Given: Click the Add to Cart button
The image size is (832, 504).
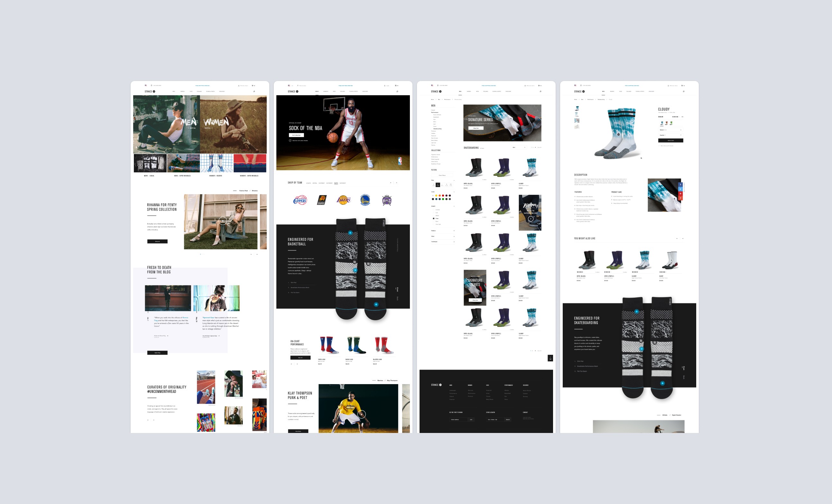Looking at the screenshot, I should (x=670, y=140).
